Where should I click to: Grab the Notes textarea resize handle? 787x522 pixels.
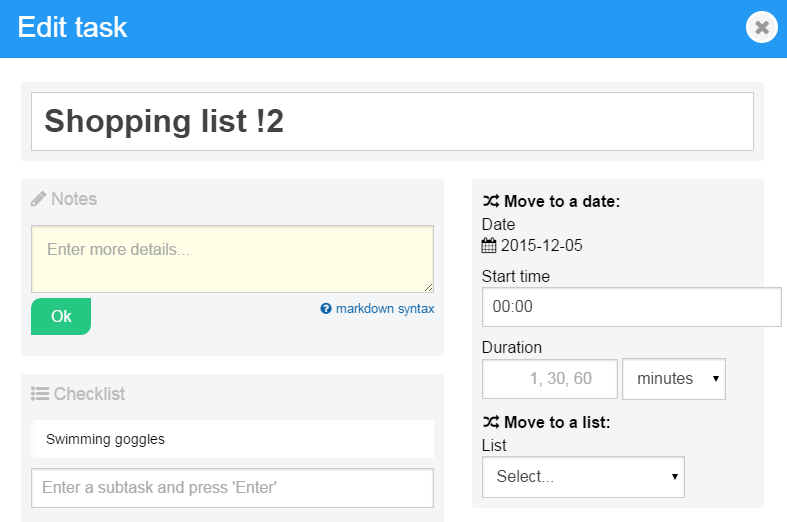coord(428,287)
